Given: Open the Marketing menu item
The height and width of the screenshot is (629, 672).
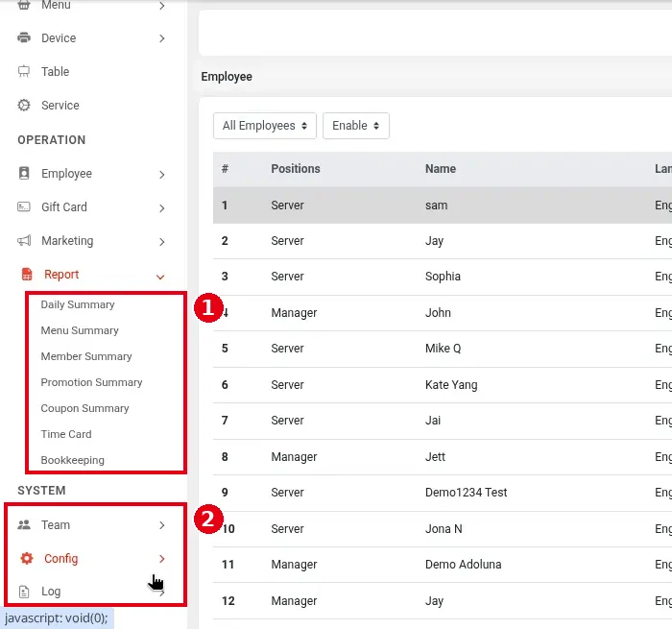Looking at the screenshot, I should point(67,241).
